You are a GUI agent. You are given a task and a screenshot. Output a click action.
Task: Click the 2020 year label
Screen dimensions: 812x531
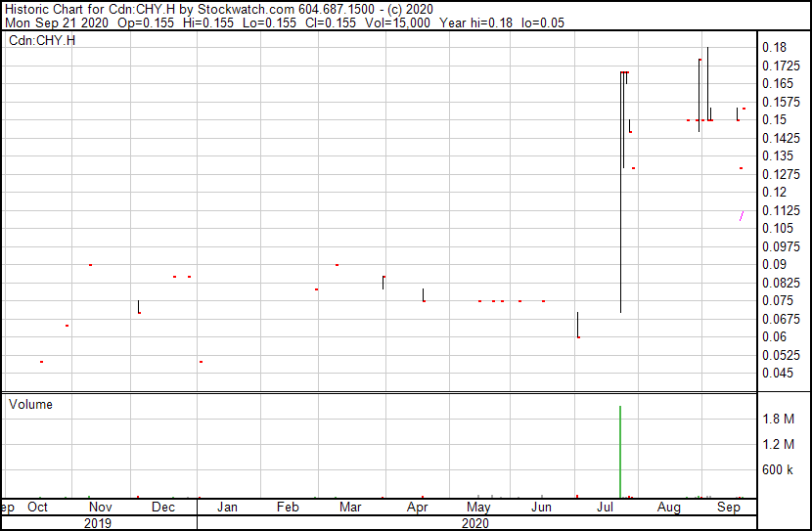(x=474, y=523)
